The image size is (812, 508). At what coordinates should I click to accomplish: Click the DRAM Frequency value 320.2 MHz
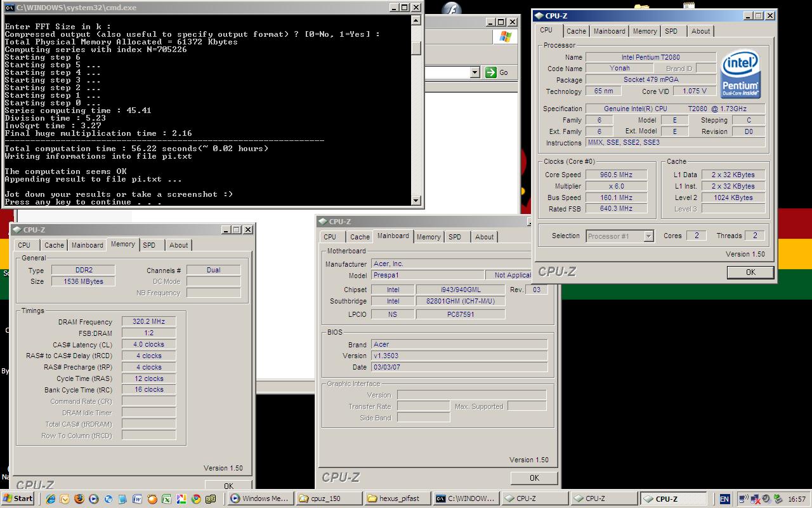tap(148, 322)
